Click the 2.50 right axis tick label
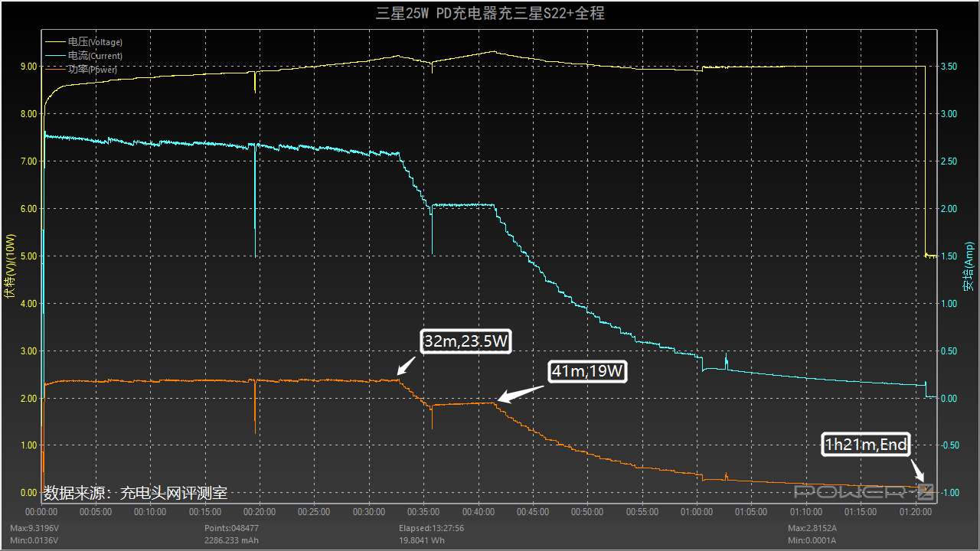The image size is (980, 551). coord(949,161)
